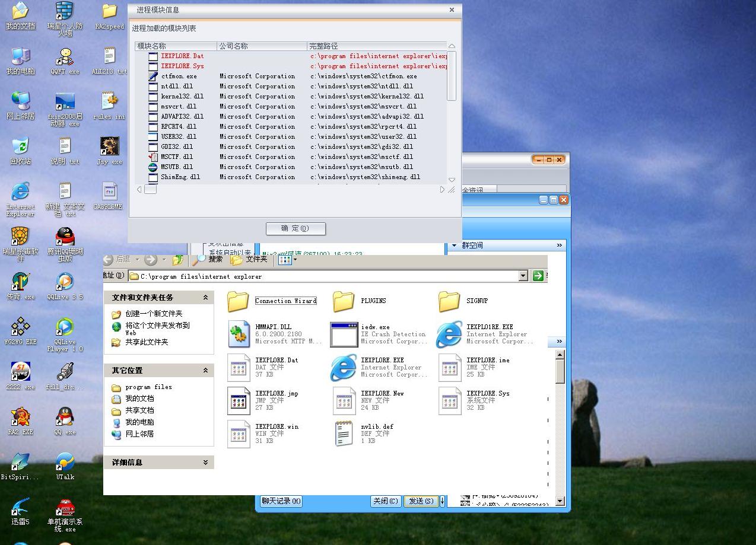Collapse the 文件和文件夹任务 panel

coord(205,298)
